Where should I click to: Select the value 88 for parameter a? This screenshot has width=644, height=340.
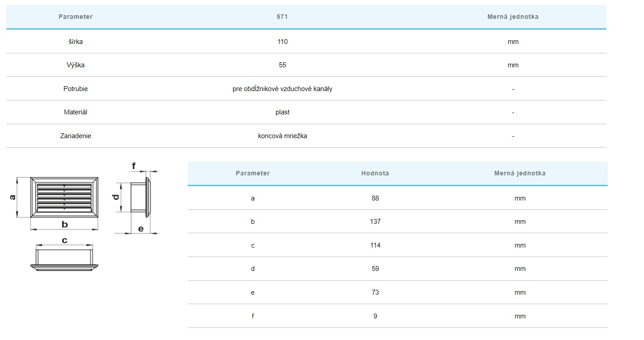375,198
